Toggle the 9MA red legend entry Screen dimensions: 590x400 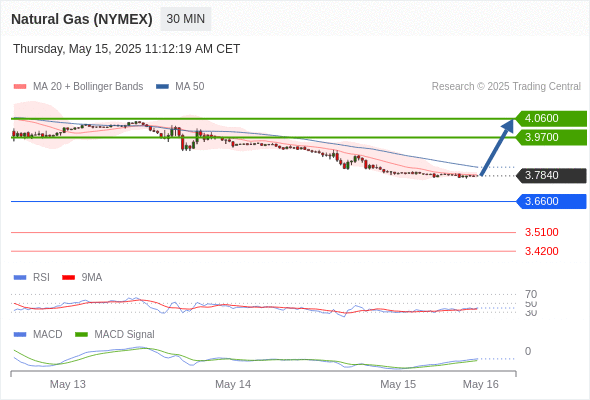click(82, 277)
